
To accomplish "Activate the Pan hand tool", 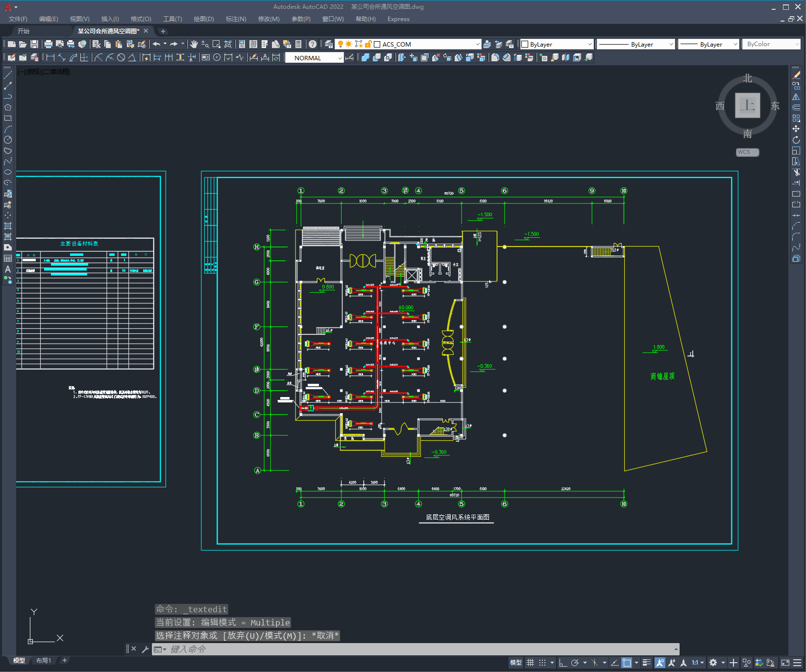I will (x=194, y=44).
